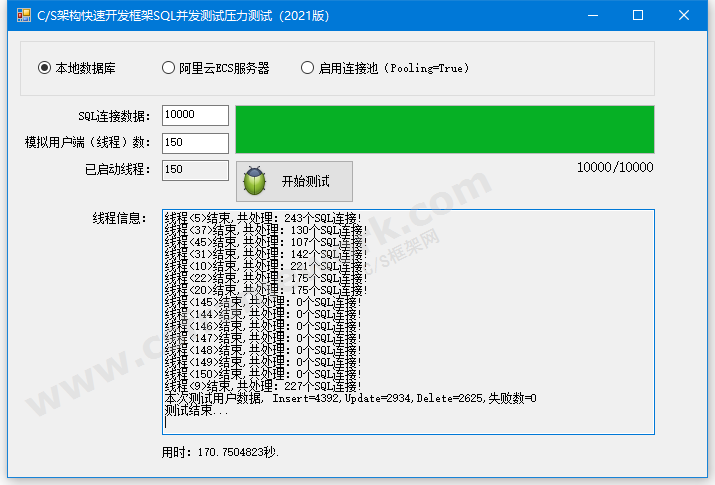This screenshot has width=715, height=485.
Task: Click the 模拟用户端（线程）数 input field
Action: pos(195,143)
